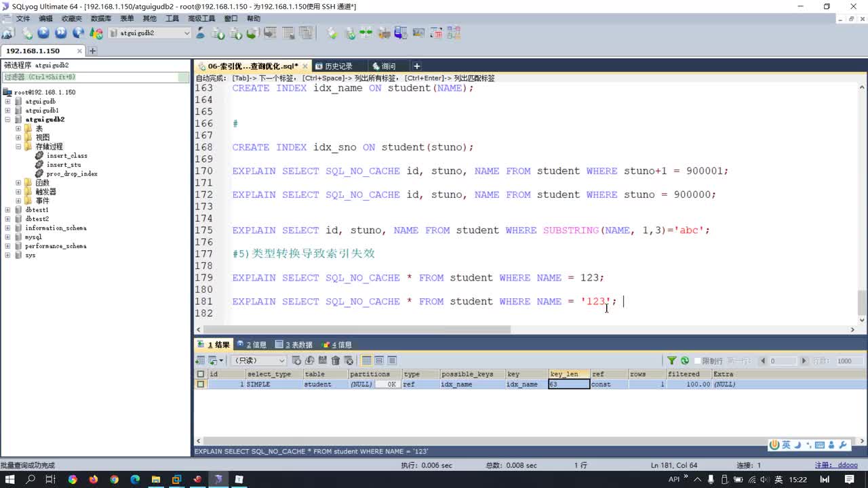Collapse the 存储过程 stored procedures folder
868x488 pixels.
click(x=18, y=146)
